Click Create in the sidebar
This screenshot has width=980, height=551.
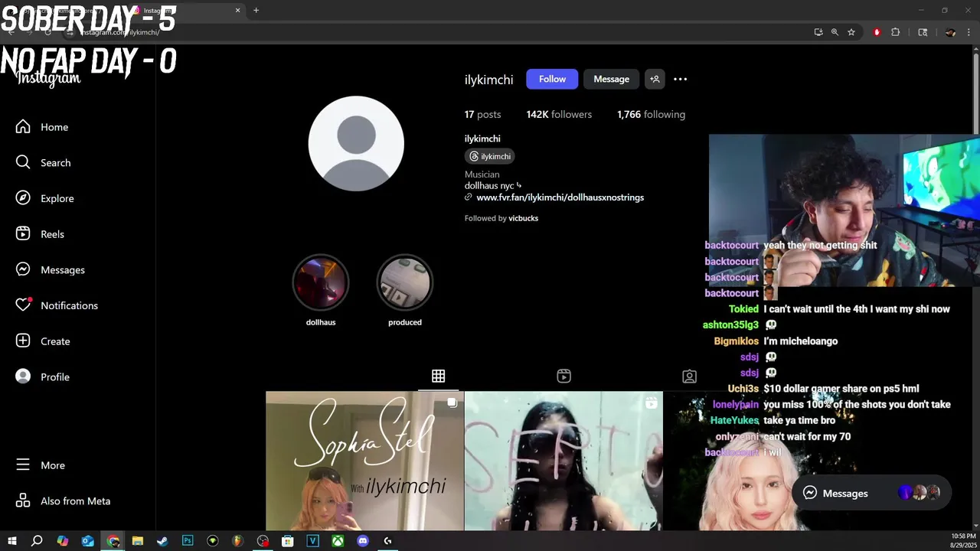(x=43, y=341)
